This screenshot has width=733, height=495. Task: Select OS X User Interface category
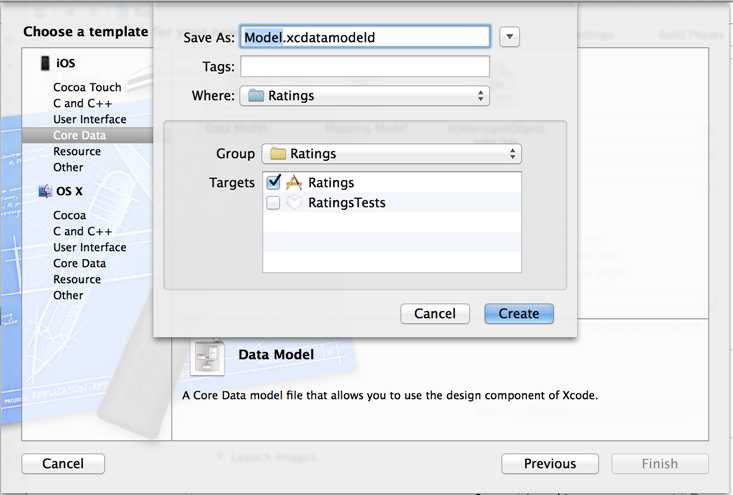90,247
